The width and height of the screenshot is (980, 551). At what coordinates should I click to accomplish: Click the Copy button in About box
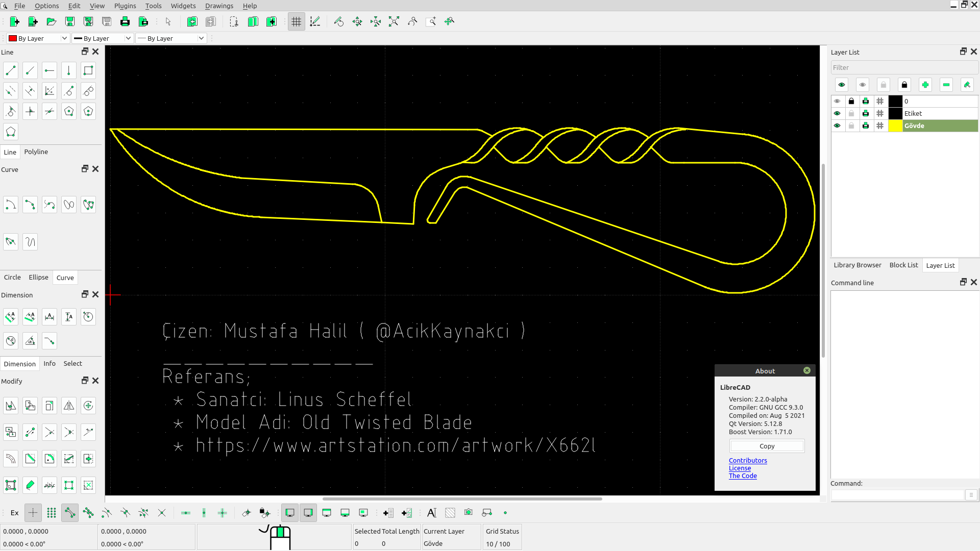pyautogui.click(x=767, y=446)
